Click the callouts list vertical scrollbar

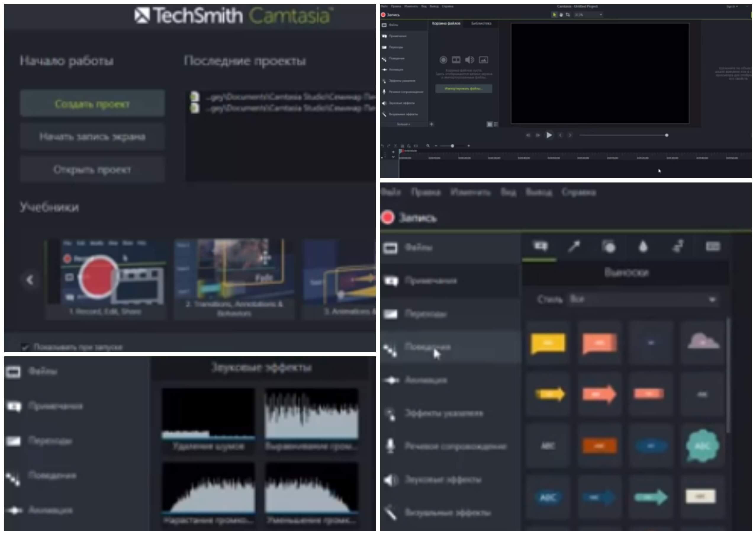click(728, 376)
